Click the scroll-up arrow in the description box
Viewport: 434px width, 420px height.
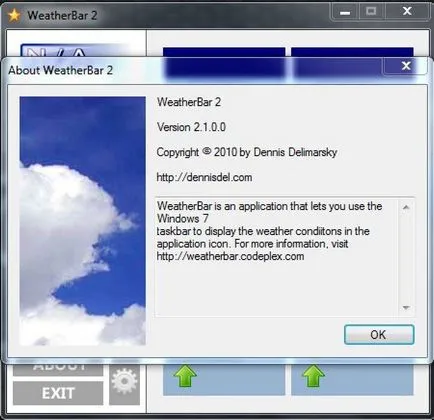click(406, 207)
